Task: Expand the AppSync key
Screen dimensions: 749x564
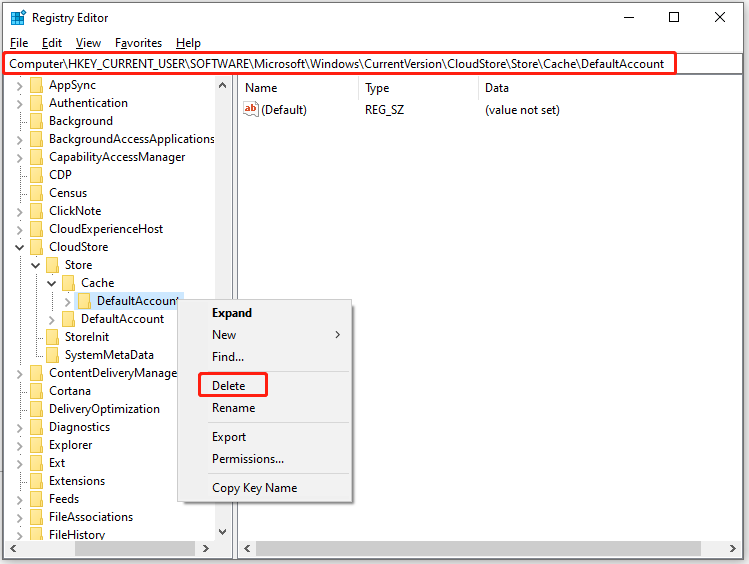Action: (19, 86)
